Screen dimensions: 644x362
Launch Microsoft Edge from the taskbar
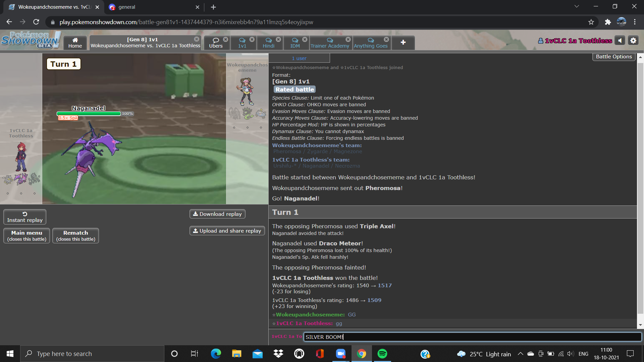coord(216,354)
